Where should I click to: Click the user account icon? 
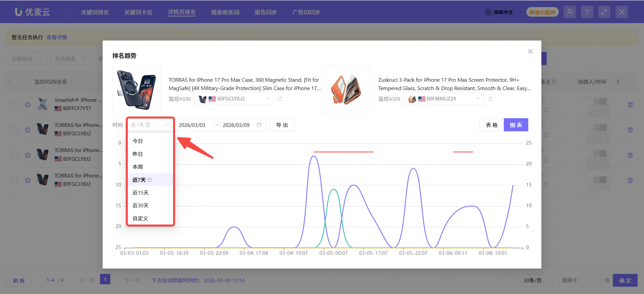coord(570,12)
